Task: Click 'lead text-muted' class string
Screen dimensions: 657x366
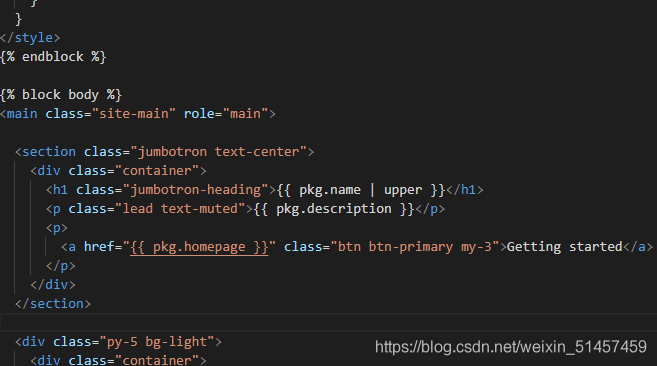Action: coord(180,209)
